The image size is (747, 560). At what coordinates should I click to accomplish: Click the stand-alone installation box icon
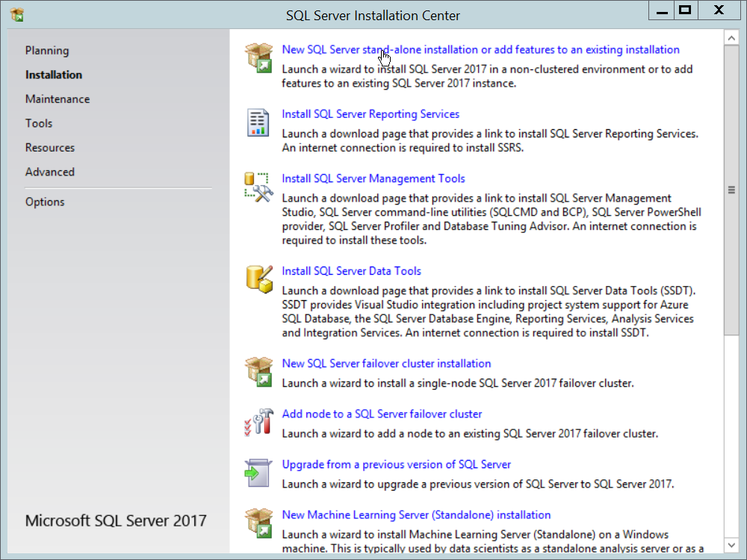[x=258, y=57]
